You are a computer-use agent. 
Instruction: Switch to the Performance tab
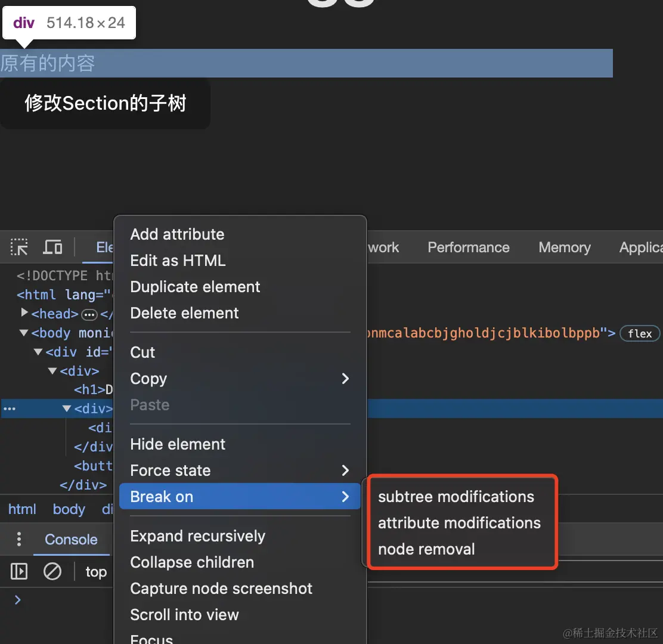click(469, 247)
